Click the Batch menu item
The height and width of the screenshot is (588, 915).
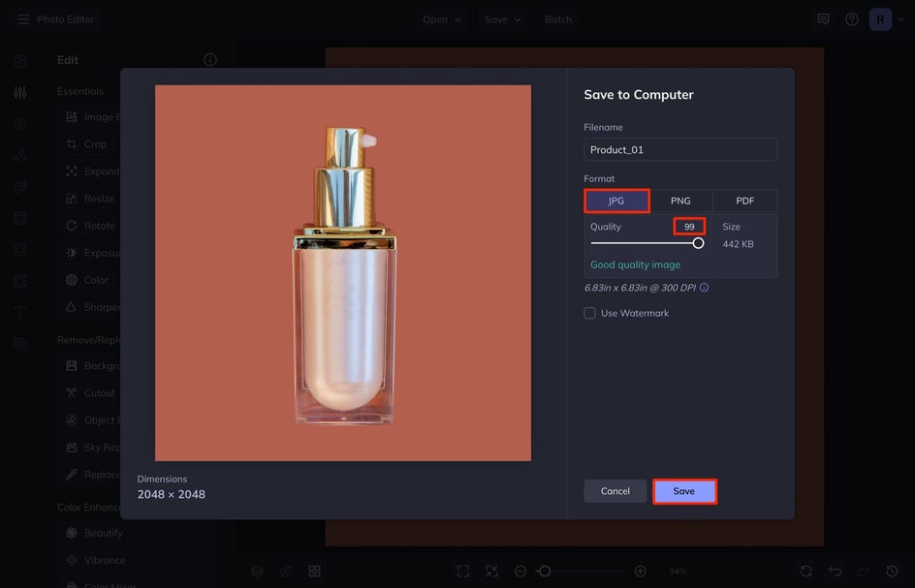[x=558, y=19]
